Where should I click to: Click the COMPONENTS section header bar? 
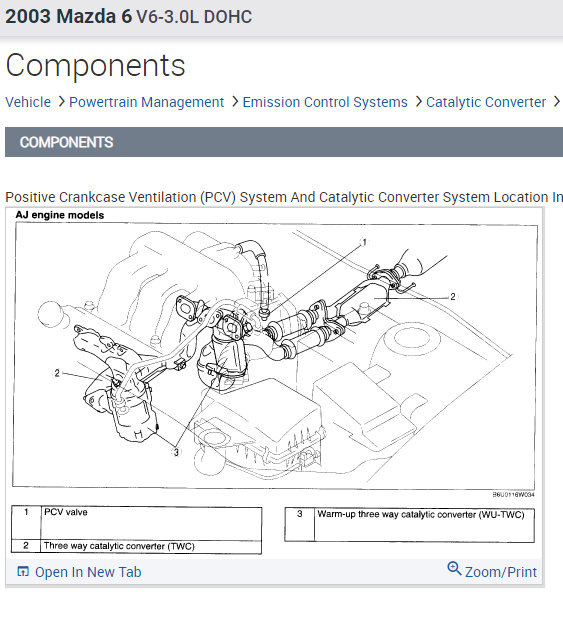click(x=284, y=142)
